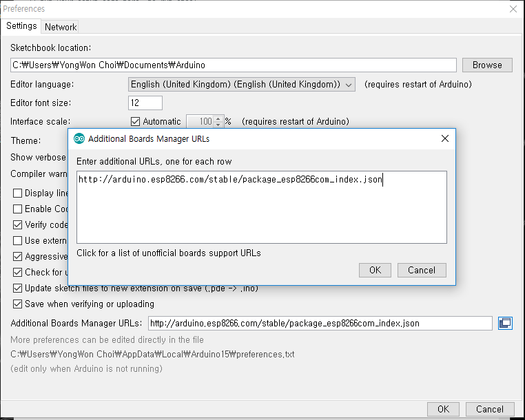Image resolution: width=525 pixels, height=420 pixels.
Task: Select the Settings tab
Action: pyautogui.click(x=21, y=26)
